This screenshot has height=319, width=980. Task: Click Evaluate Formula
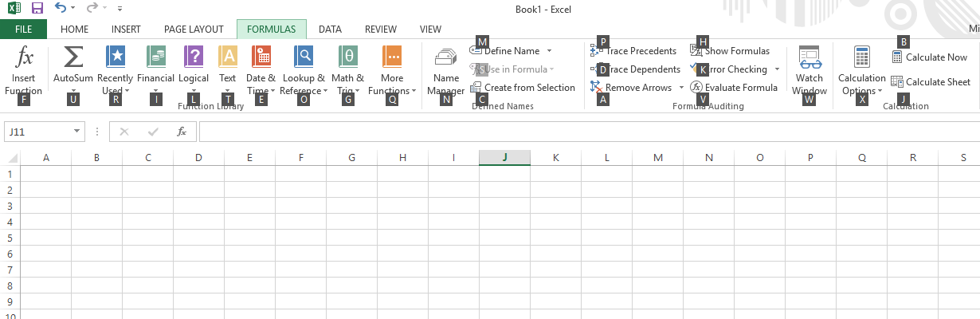pos(734,88)
